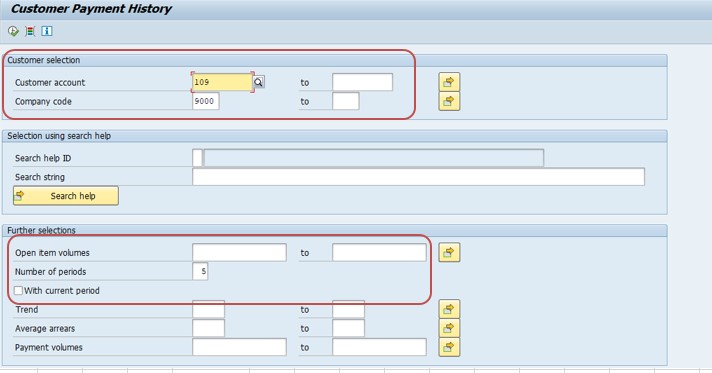Click the Customer account input field
The image size is (712, 373).
pos(222,82)
